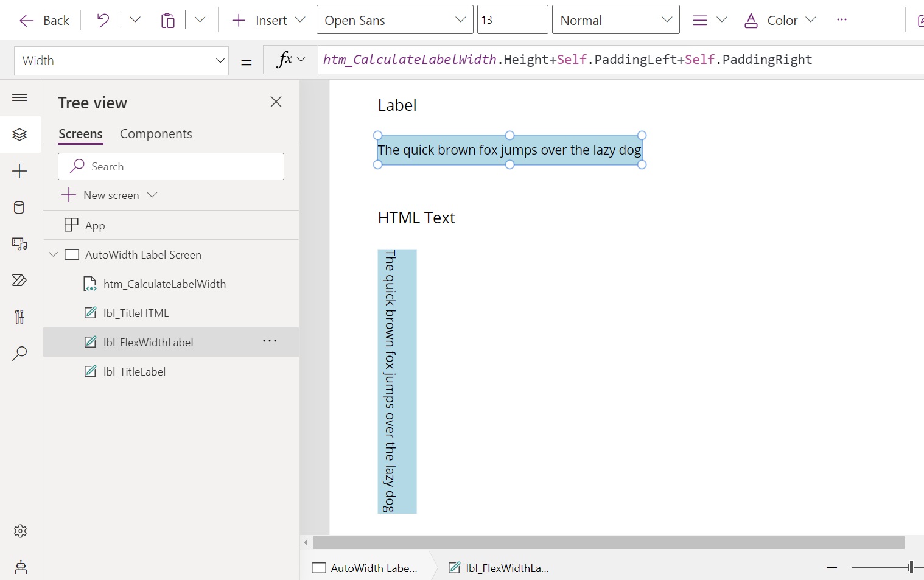Open the Width property dropdown

coord(220,60)
